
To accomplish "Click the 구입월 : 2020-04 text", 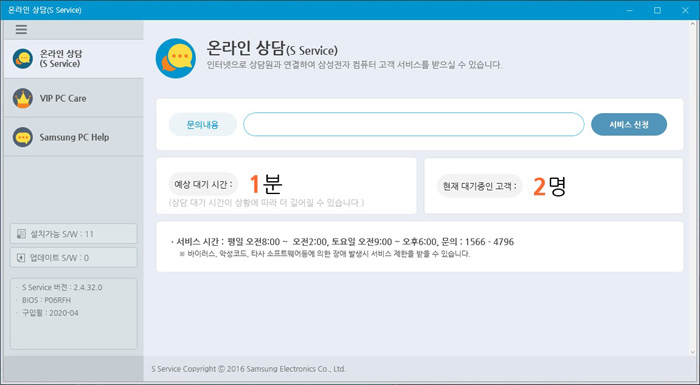I will click(50, 313).
